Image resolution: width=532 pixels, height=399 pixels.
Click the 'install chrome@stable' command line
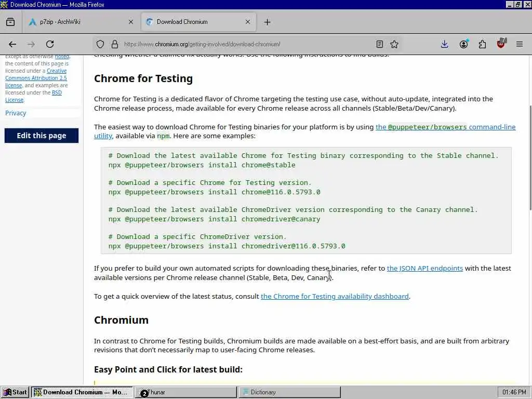click(x=202, y=165)
